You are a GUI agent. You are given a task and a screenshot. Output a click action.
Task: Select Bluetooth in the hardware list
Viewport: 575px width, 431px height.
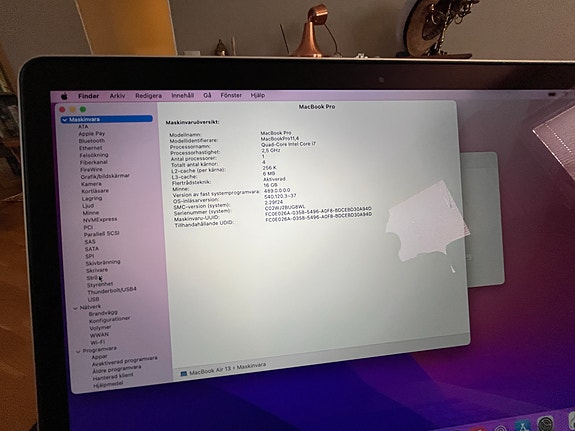92,141
